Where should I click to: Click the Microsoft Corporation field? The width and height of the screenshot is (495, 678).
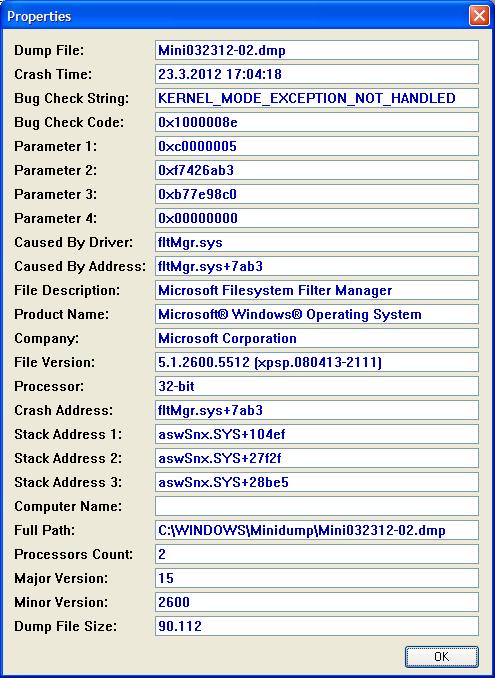pyautogui.click(x=317, y=338)
